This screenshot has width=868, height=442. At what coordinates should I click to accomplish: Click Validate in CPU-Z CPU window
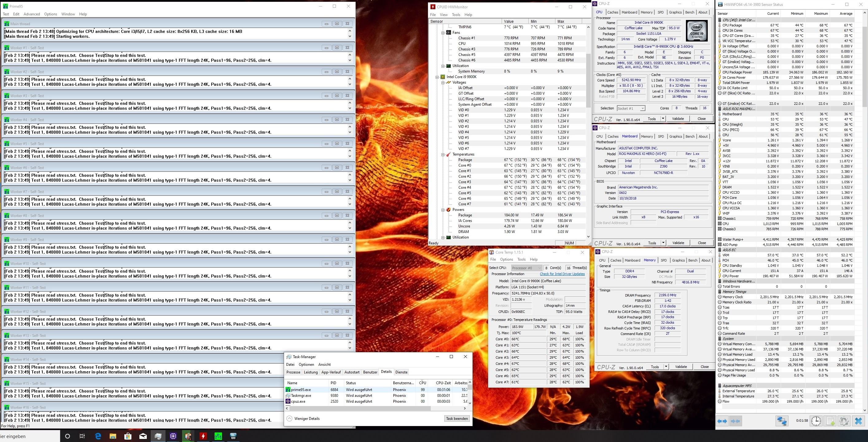[x=678, y=119]
